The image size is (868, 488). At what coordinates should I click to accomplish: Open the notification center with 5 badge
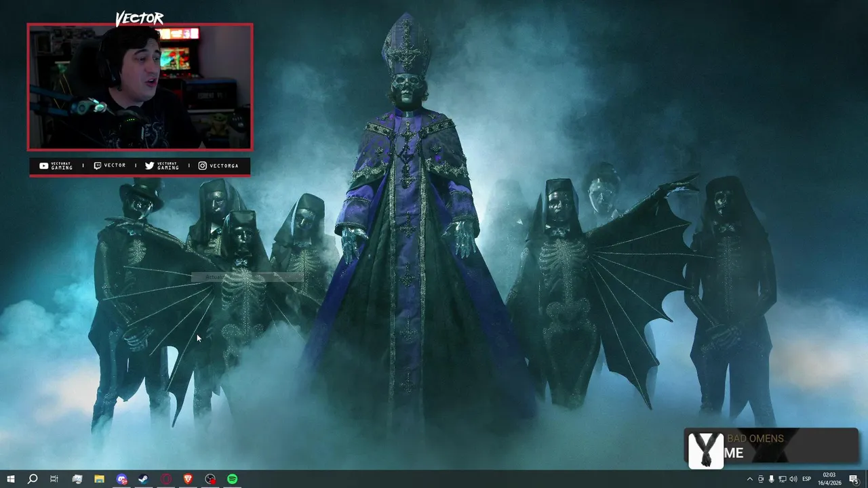[x=854, y=479]
